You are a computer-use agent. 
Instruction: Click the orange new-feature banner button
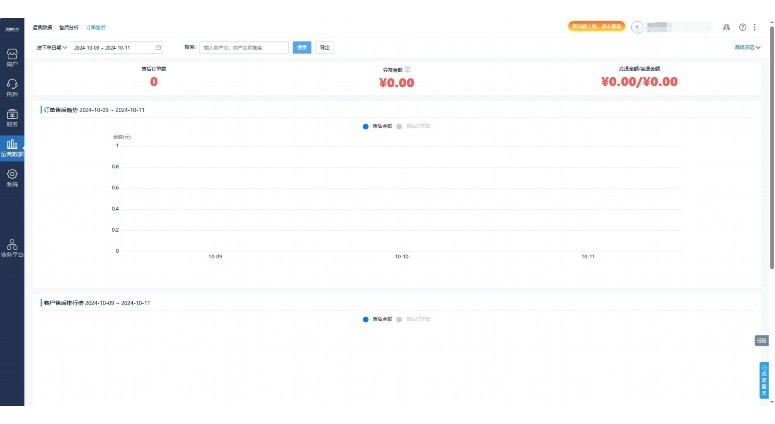pyautogui.click(x=597, y=26)
